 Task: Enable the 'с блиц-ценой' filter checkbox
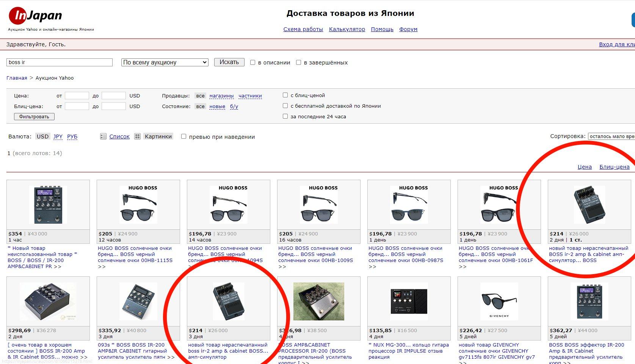[x=285, y=95]
